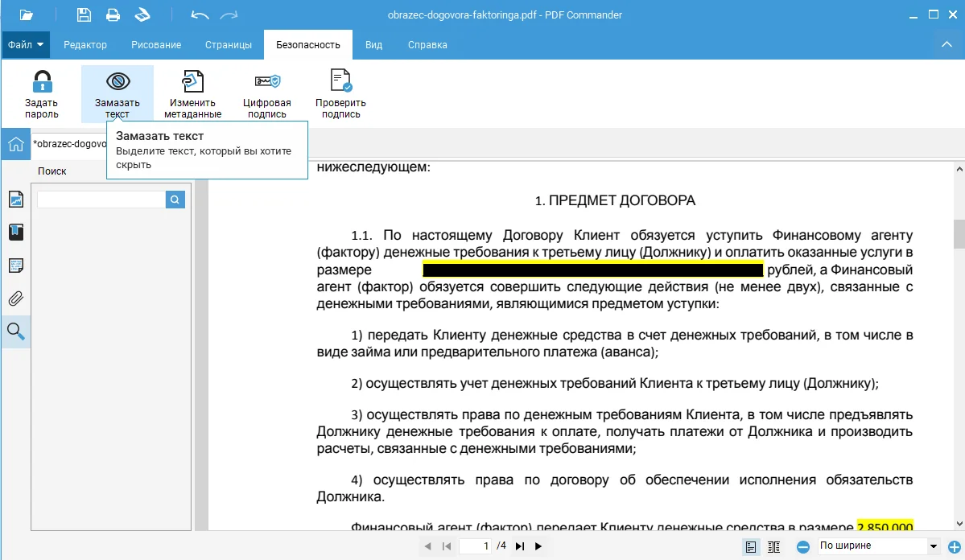Open the page thumbnails sidebar panel

pyautogui.click(x=16, y=200)
